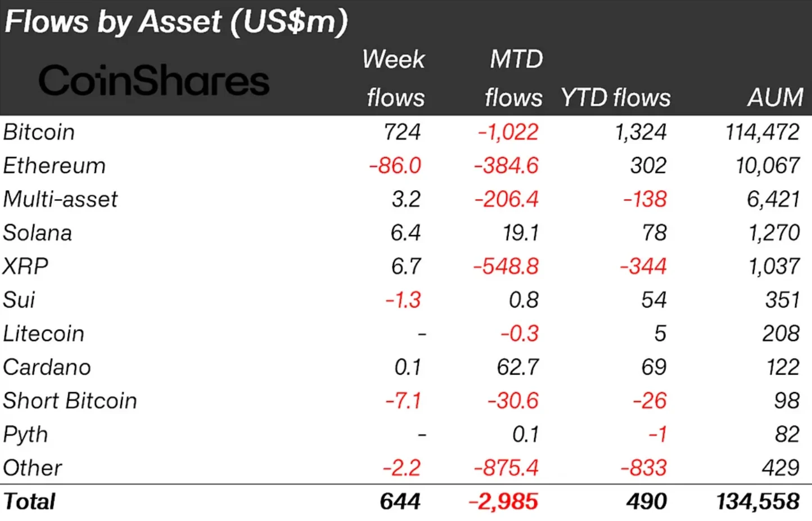Click the 'Flows by Asset (US$m)' title

[x=176, y=22]
